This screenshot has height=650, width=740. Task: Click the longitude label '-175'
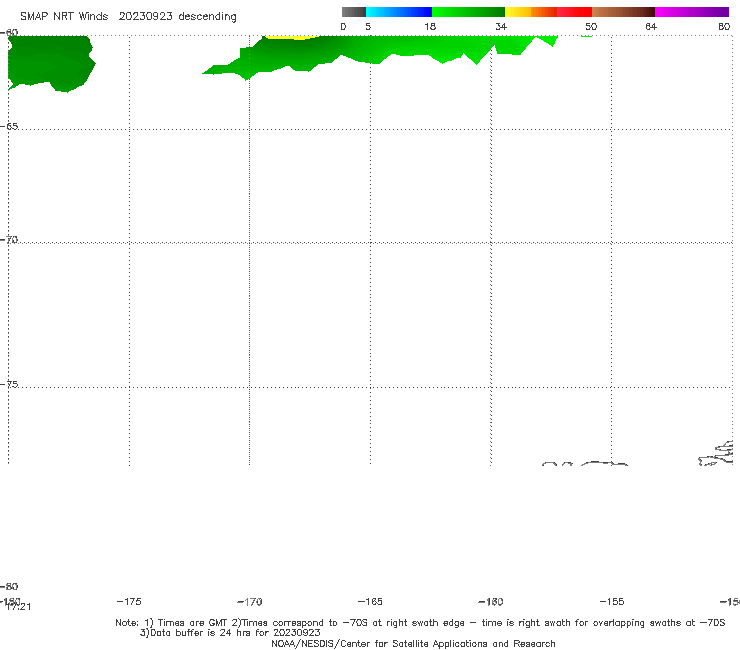129,601
